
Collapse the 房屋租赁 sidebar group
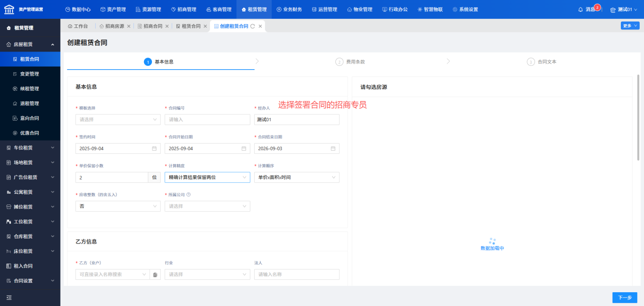coord(30,44)
